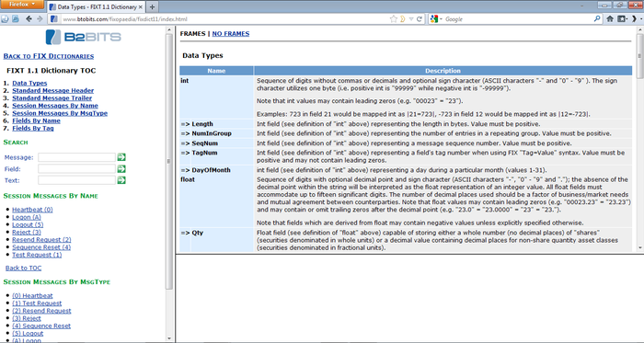Submit the Text search green arrow
Viewport: 644px width, 343px height.
pyautogui.click(x=121, y=180)
